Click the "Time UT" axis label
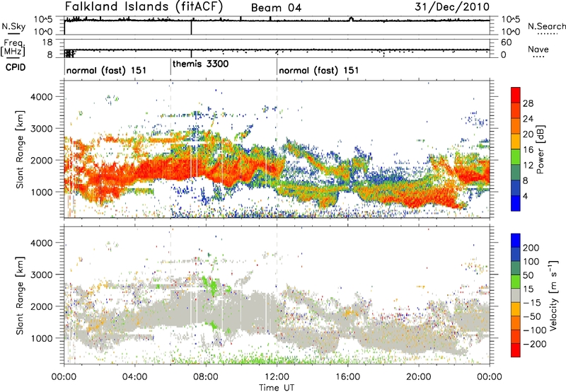This screenshot has width=566, height=392. pyautogui.click(x=277, y=388)
